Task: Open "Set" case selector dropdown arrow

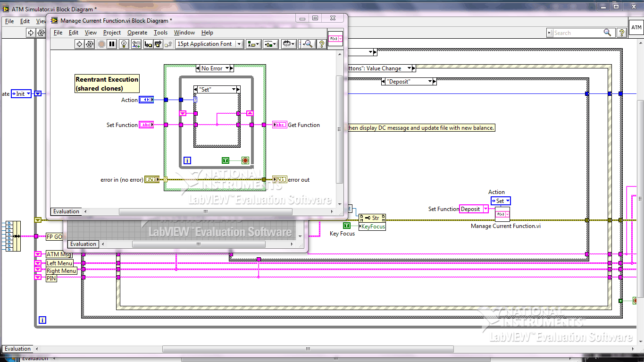Action: tap(233, 89)
